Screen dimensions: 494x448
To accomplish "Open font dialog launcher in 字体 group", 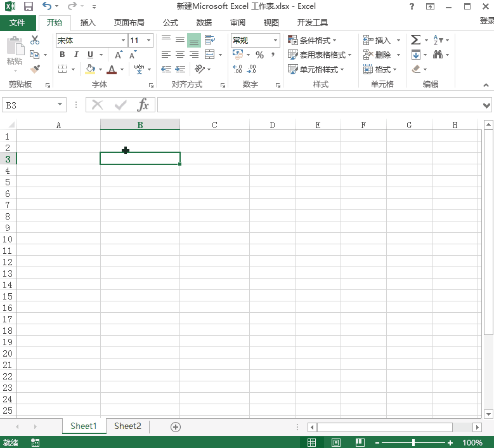I will coord(151,86).
